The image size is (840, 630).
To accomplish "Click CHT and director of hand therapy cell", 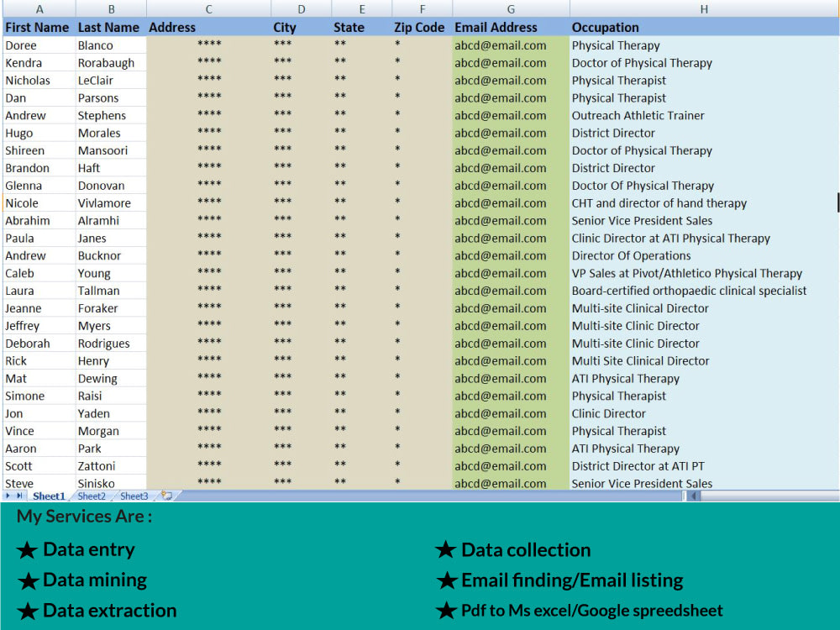I will click(704, 203).
